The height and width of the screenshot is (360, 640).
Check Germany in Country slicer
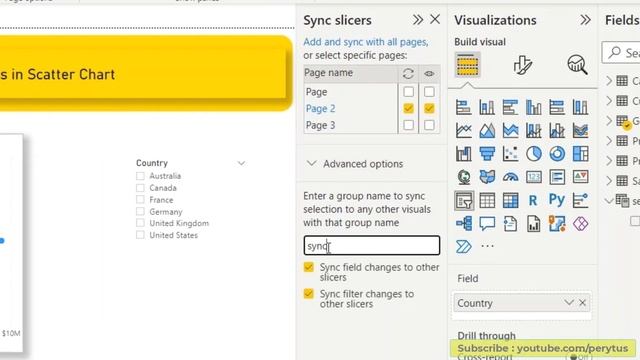point(140,211)
